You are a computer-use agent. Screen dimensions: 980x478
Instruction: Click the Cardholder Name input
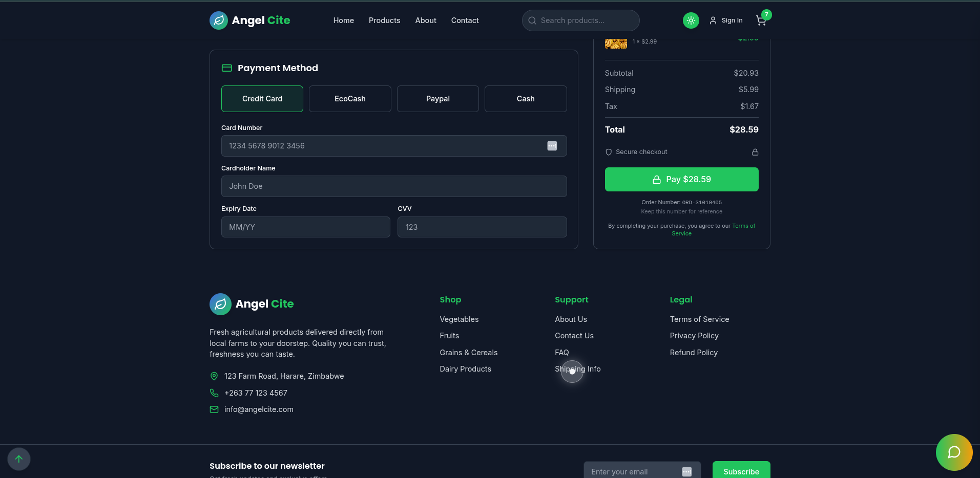point(394,186)
